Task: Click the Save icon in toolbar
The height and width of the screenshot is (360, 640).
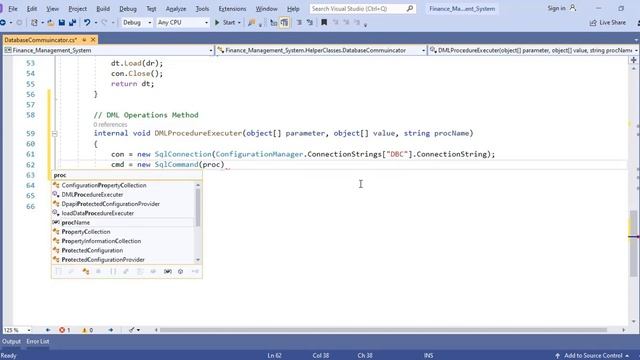Action: 62,23
